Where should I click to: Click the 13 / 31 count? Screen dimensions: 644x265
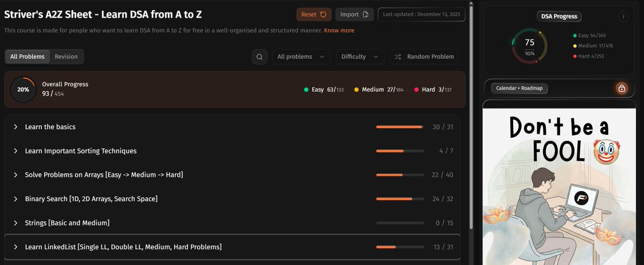coord(443,247)
